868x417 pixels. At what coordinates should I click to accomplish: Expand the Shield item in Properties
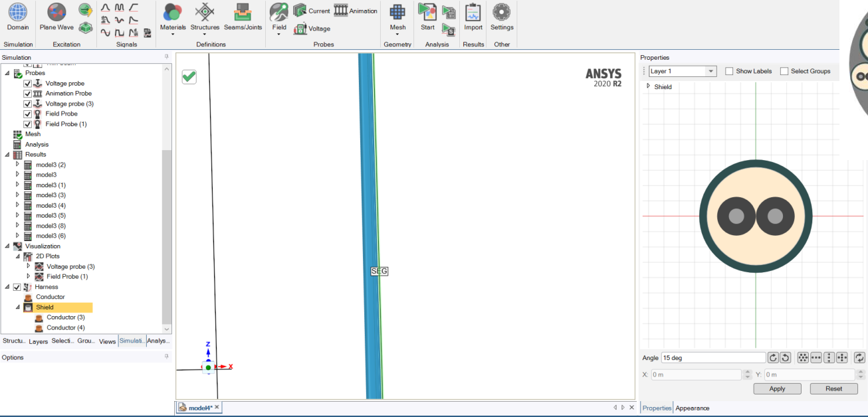(x=649, y=86)
